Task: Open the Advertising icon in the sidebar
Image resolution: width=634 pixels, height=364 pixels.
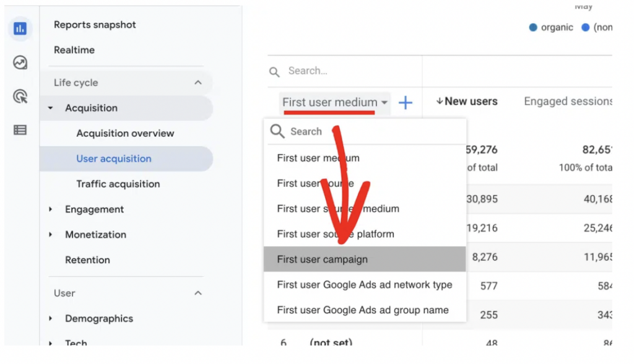Action: (20, 96)
